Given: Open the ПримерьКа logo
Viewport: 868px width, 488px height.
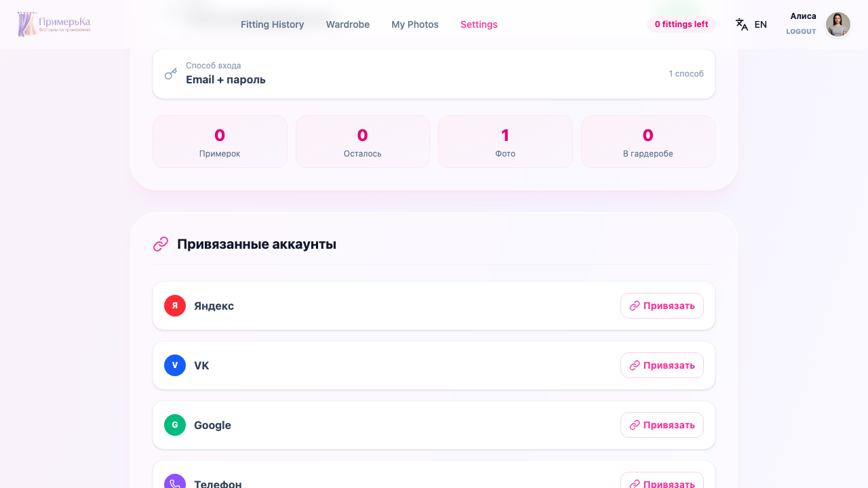Looking at the screenshot, I should [54, 24].
